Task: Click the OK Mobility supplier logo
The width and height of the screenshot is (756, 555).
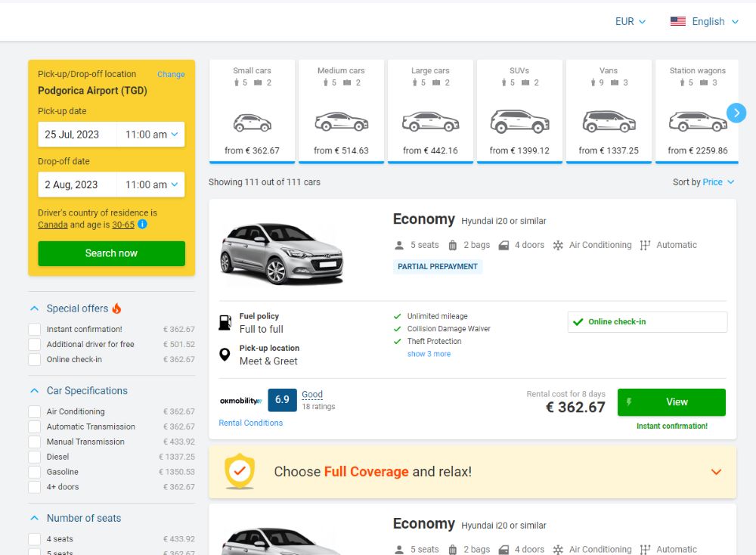Action: tap(240, 401)
